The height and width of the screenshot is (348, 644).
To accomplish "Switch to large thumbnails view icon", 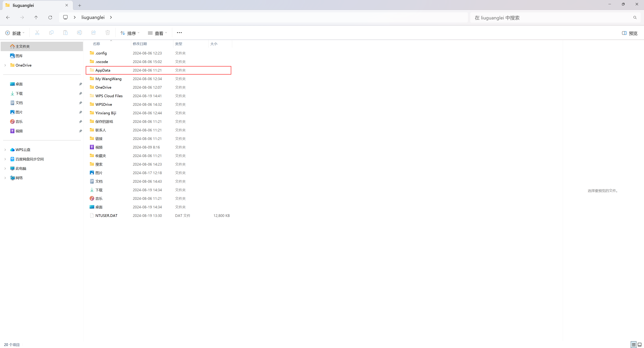I will (639, 344).
